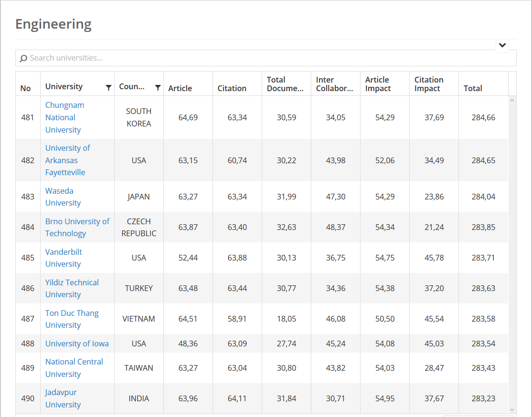
Task: Open Yildiz Technical University link
Action: (72, 288)
